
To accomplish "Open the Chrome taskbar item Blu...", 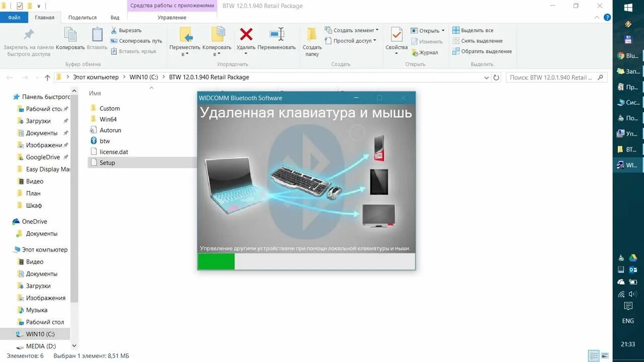I will coord(628,56).
